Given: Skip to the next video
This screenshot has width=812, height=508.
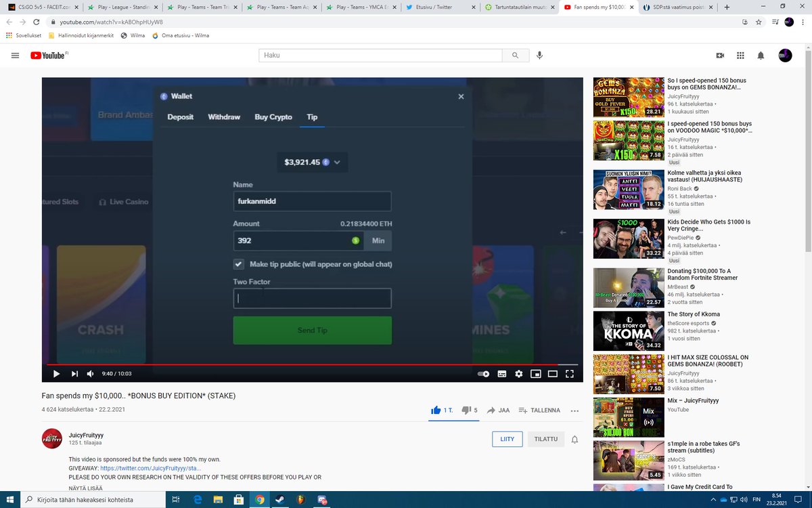Looking at the screenshot, I should 74,374.
